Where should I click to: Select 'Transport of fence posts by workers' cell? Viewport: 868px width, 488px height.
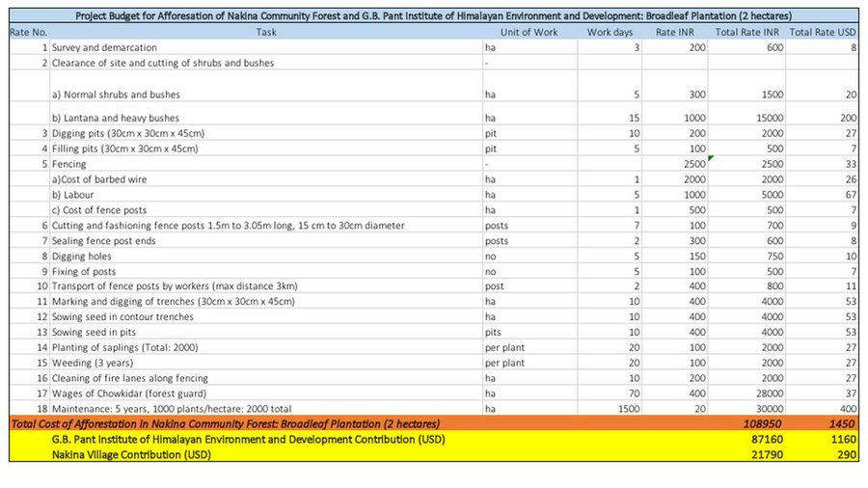coord(266,286)
